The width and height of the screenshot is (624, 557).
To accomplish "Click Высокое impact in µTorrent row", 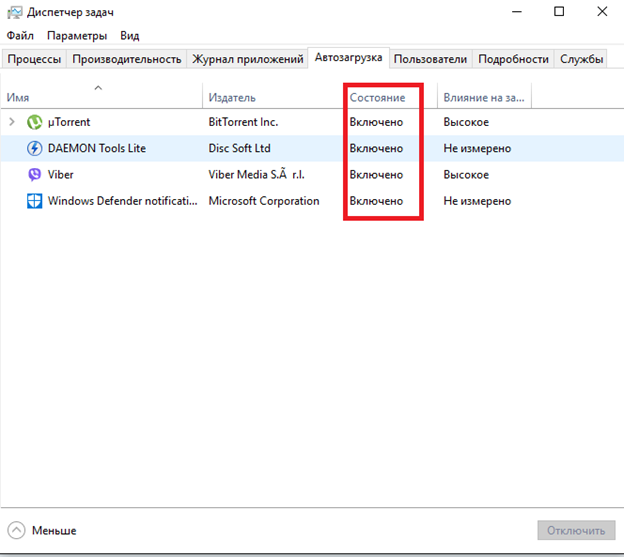I will (x=466, y=122).
